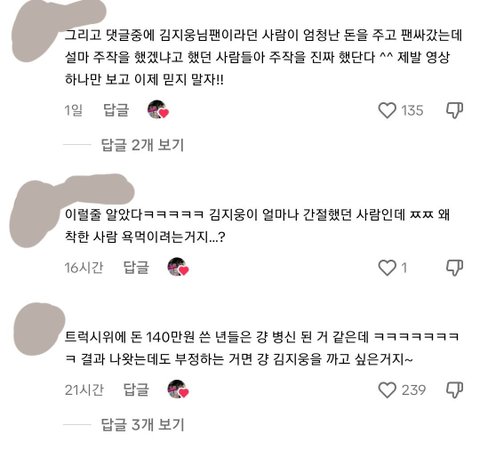Screen dimensions: 480x450
Task: Like the comment with 239 likes
Action: tap(387, 390)
